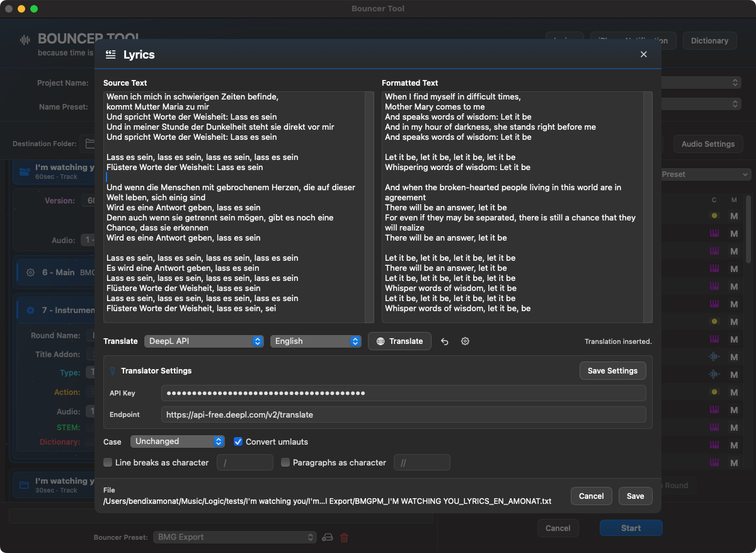Click inside the API Key field
The image size is (756, 553).
pos(404,394)
